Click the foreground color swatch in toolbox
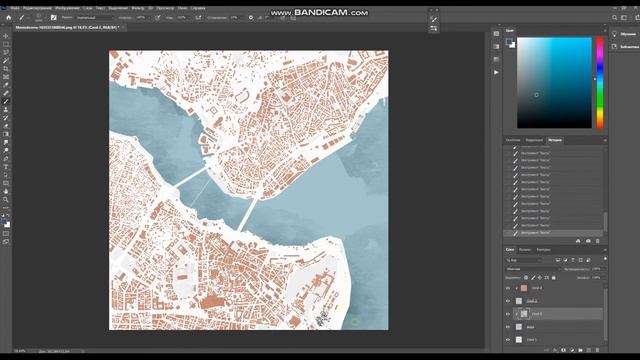The height and width of the screenshot is (360, 640). [x=4, y=222]
